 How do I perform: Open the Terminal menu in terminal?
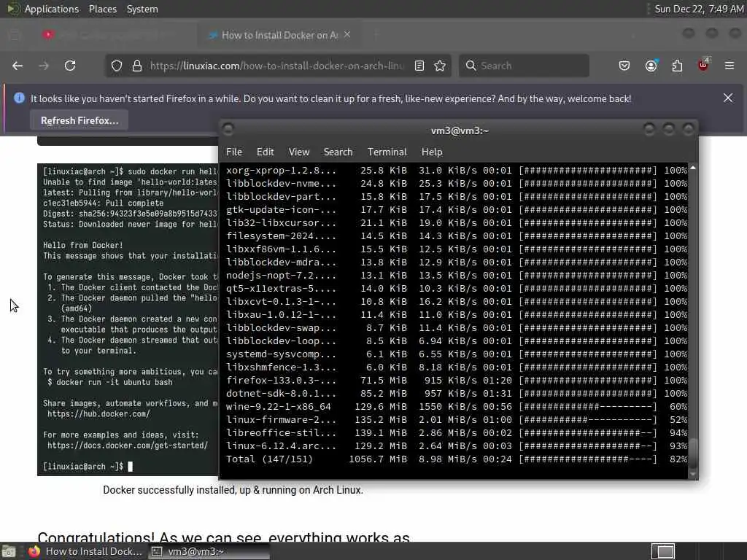387,152
